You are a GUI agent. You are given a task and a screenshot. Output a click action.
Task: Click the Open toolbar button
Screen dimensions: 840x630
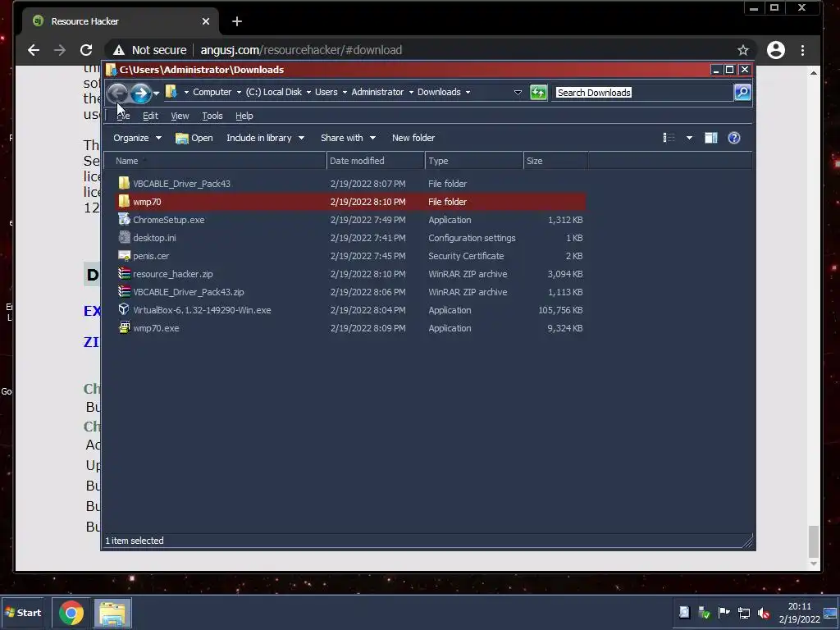click(x=194, y=138)
